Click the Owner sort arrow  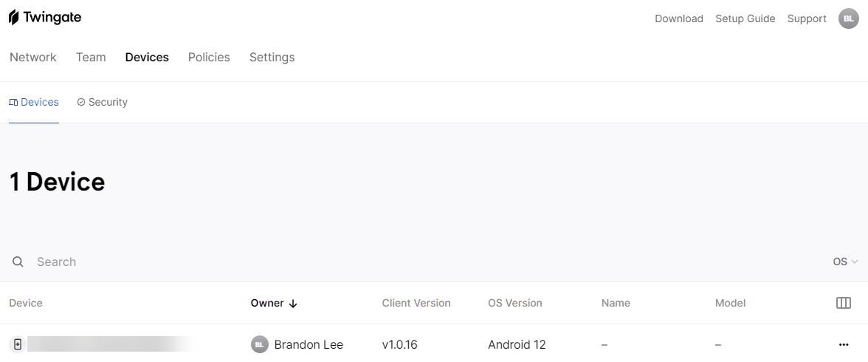[x=293, y=303]
